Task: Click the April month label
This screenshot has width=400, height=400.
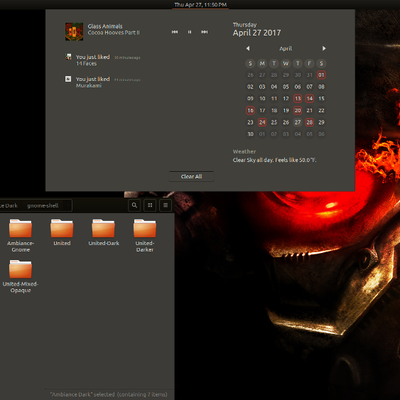Action: (286, 49)
